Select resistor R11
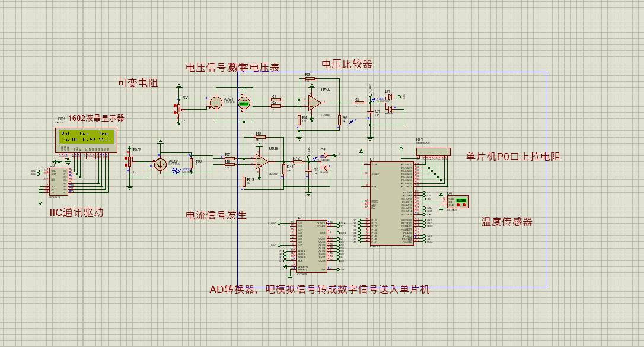The image size is (644, 347). (x=283, y=169)
